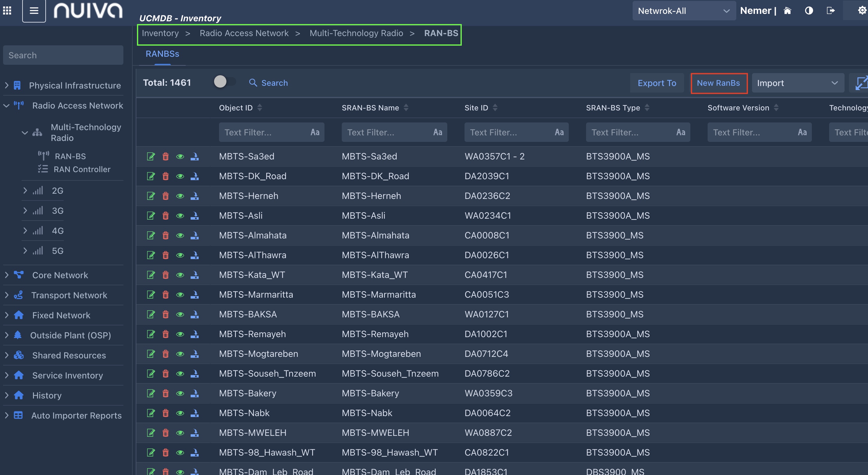Toggle the dark/light contrast icon

(x=809, y=11)
